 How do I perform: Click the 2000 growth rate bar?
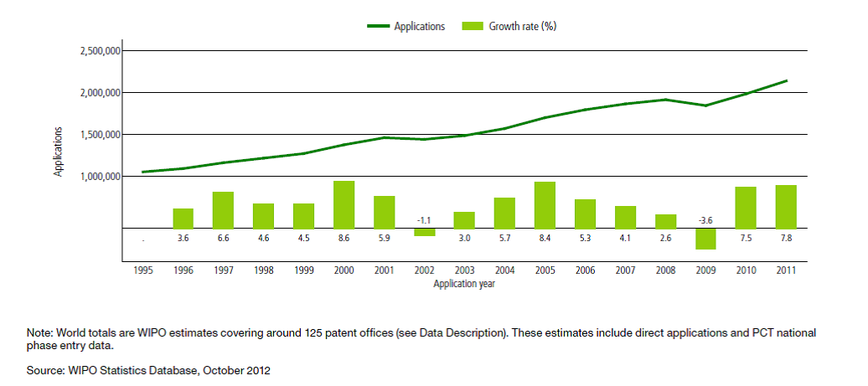(x=344, y=204)
